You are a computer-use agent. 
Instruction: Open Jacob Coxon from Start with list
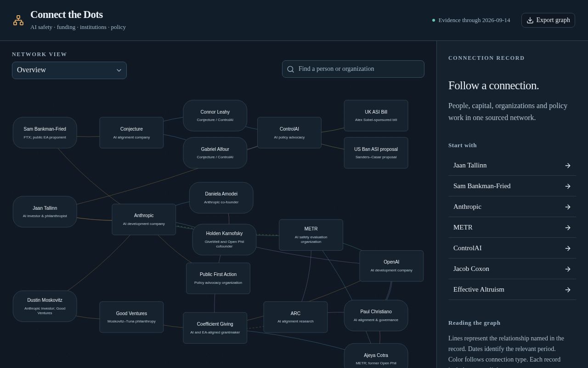(x=512, y=269)
